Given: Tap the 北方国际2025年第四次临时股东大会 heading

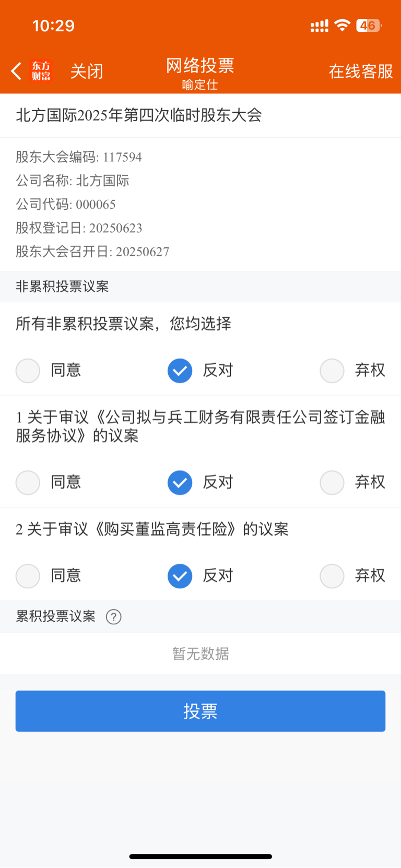Looking at the screenshot, I should [139, 115].
